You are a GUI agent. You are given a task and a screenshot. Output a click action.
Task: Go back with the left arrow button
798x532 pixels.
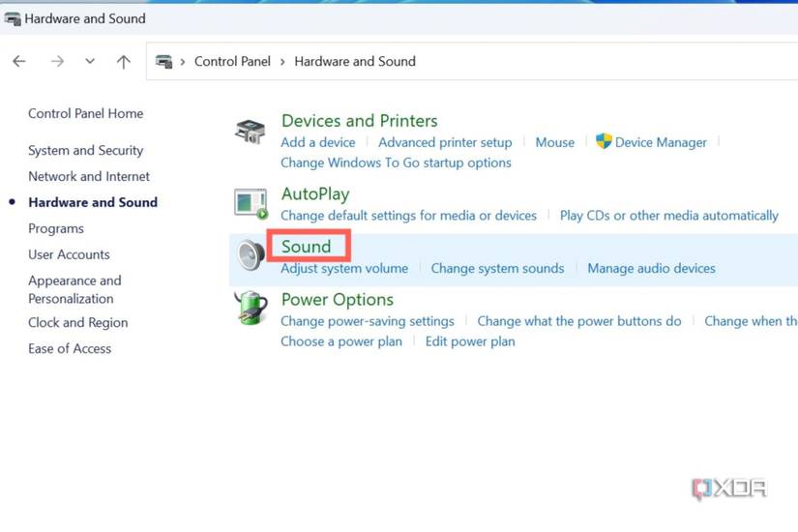19,62
